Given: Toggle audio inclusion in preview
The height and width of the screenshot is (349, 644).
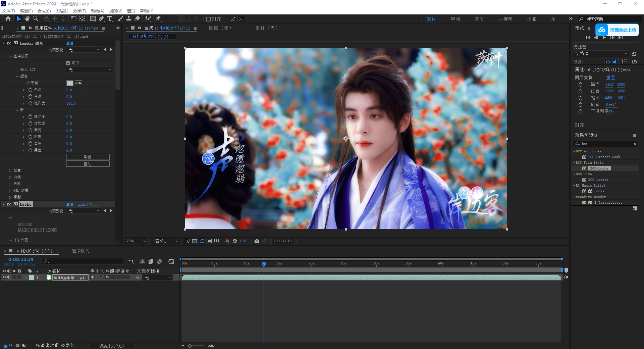Looking at the screenshot, I should (616, 62).
